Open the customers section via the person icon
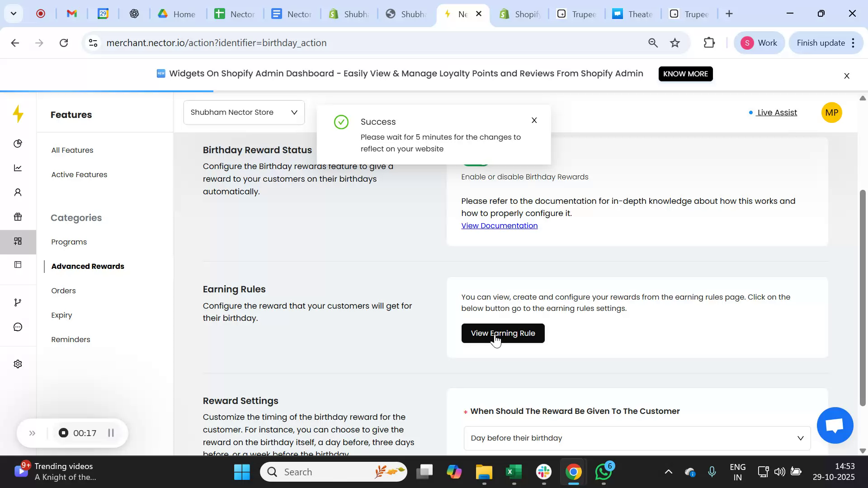The image size is (868, 488). tap(18, 192)
